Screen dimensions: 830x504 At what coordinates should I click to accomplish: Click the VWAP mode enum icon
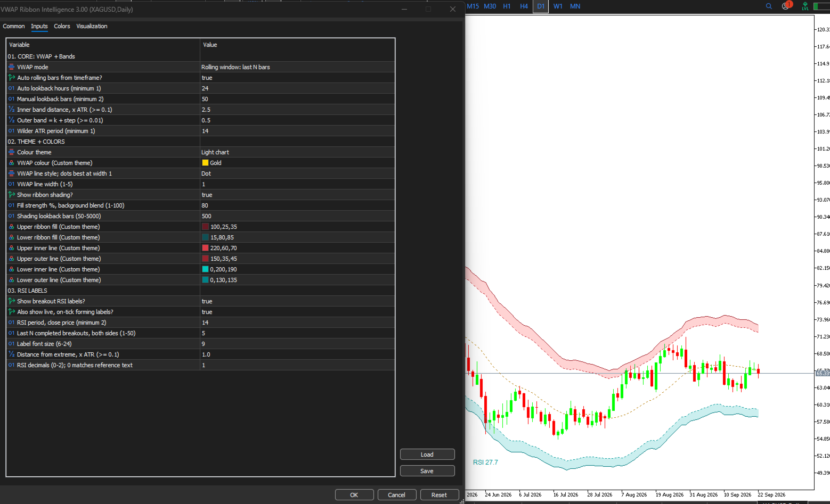(11, 67)
